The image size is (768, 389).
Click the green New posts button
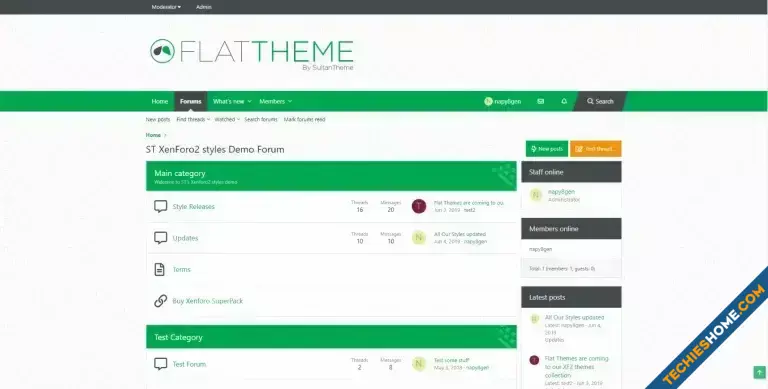coord(547,149)
